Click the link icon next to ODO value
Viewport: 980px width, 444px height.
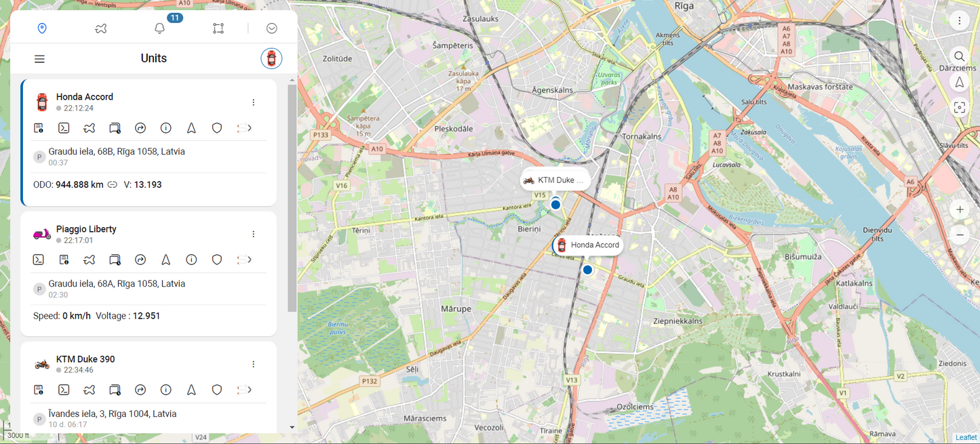tap(113, 184)
